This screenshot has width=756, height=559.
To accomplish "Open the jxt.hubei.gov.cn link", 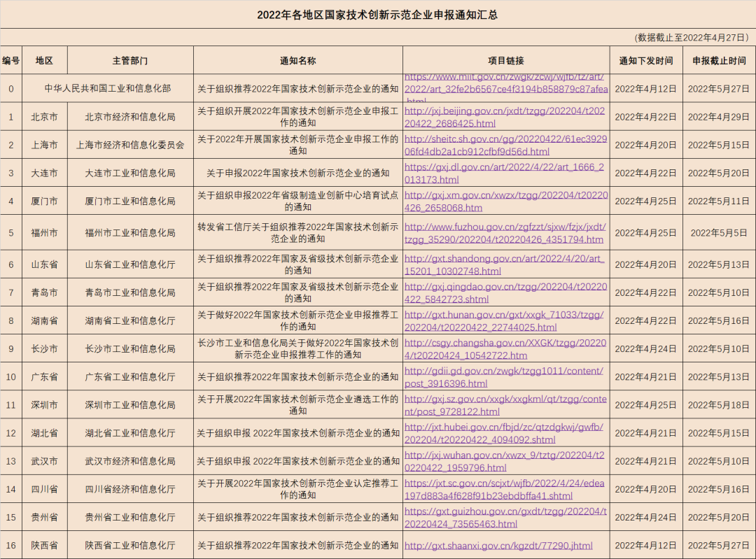I will (503, 433).
